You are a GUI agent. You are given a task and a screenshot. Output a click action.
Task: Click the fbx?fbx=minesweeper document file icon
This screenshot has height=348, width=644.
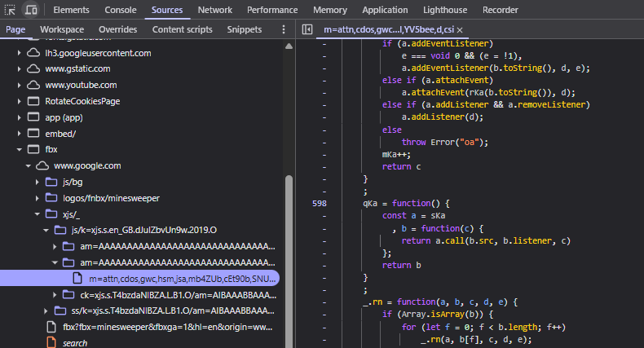(x=51, y=327)
